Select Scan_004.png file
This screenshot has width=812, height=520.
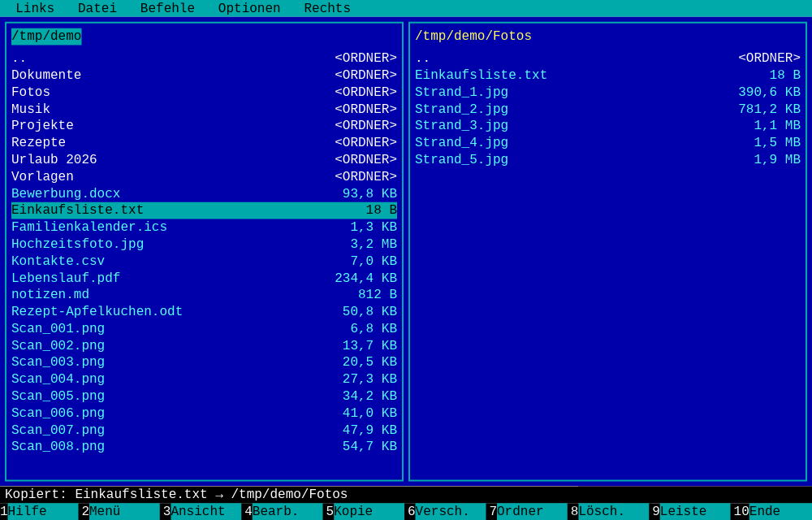[x=204, y=379]
